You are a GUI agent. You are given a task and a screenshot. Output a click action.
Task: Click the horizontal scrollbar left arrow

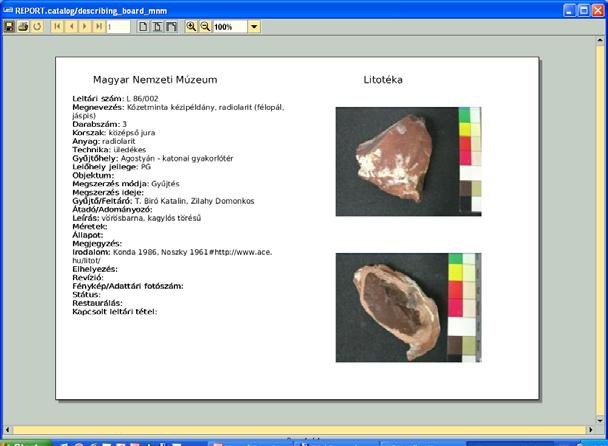pyautogui.click(x=7, y=430)
